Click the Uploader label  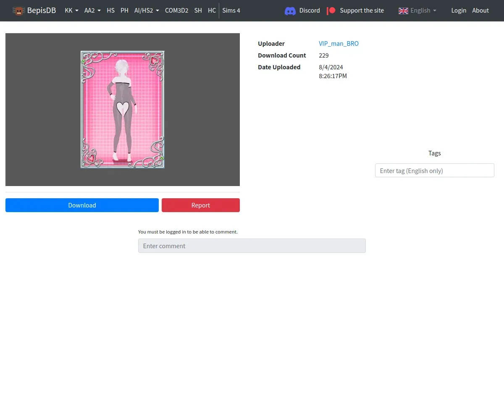coord(271,44)
